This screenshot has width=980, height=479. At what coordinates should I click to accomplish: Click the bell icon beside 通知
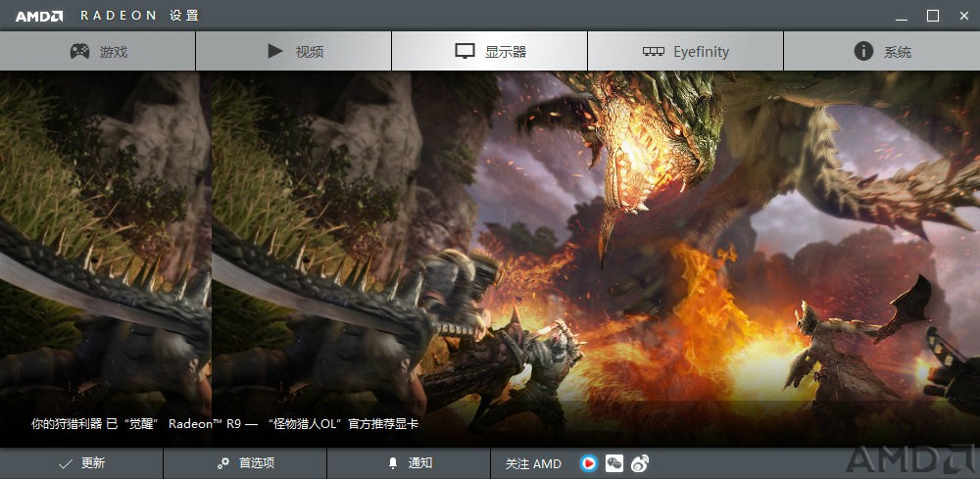(x=393, y=463)
